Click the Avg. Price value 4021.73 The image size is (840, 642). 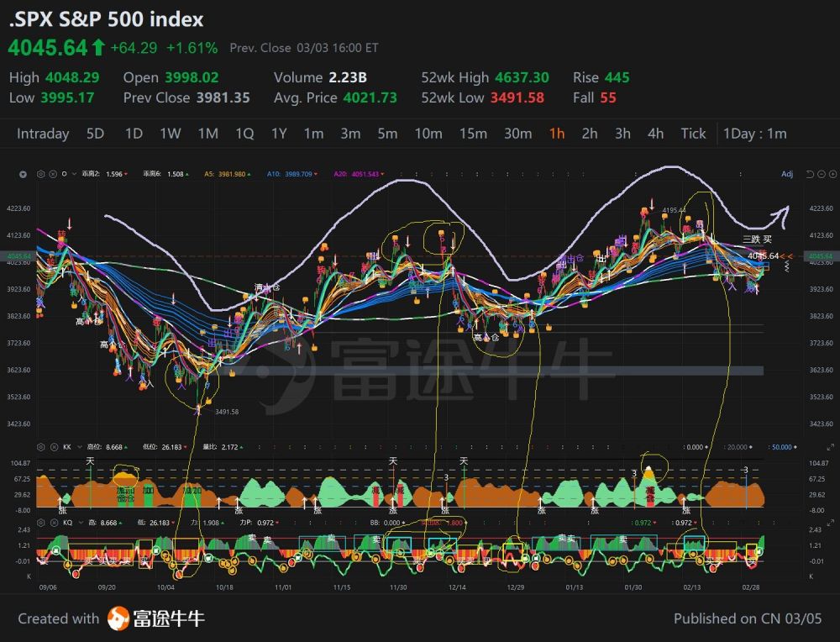(370, 98)
